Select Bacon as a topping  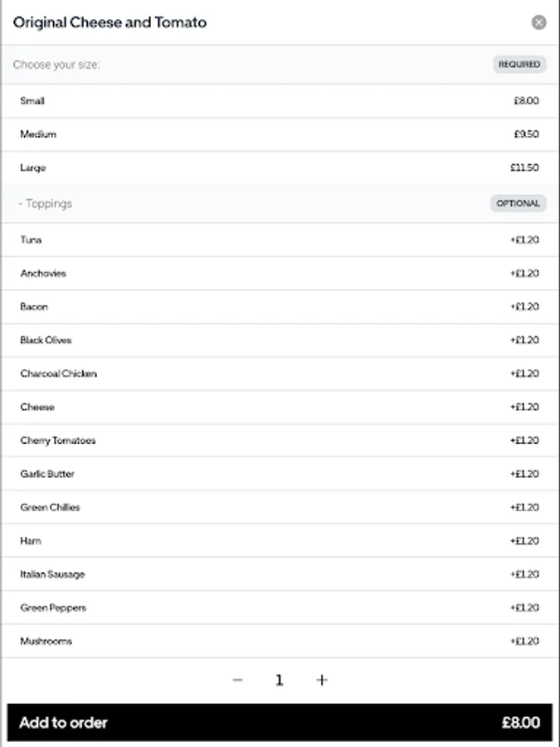tap(280, 307)
